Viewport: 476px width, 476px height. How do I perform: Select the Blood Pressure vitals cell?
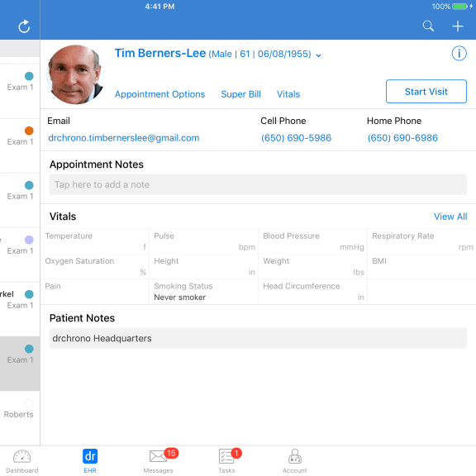[312, 241]
